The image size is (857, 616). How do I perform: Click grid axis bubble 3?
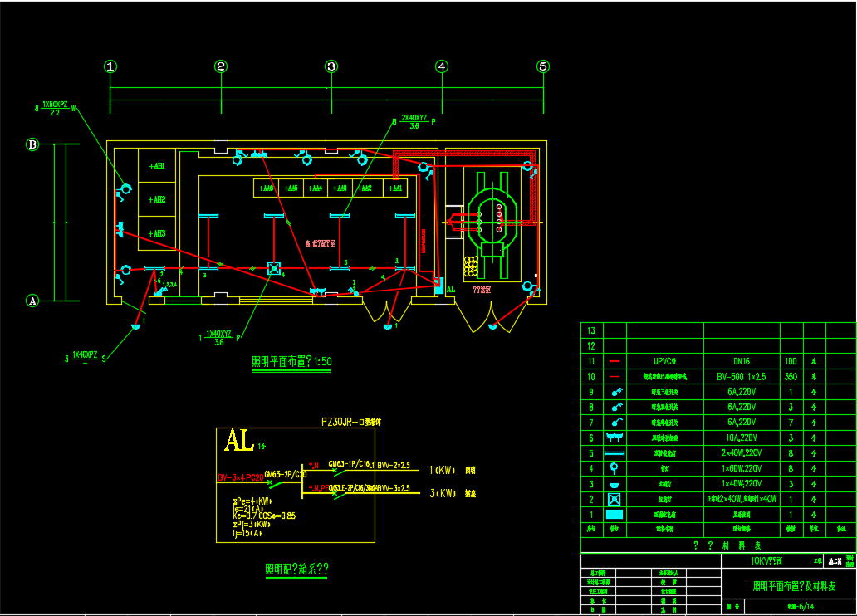[x=331, y=66]
